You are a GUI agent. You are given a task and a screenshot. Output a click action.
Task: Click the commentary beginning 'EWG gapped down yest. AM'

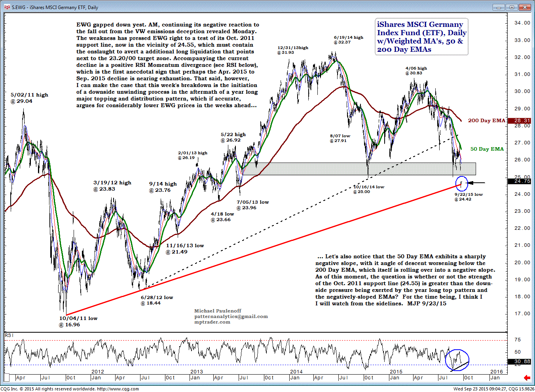click(x=168, y=65)
